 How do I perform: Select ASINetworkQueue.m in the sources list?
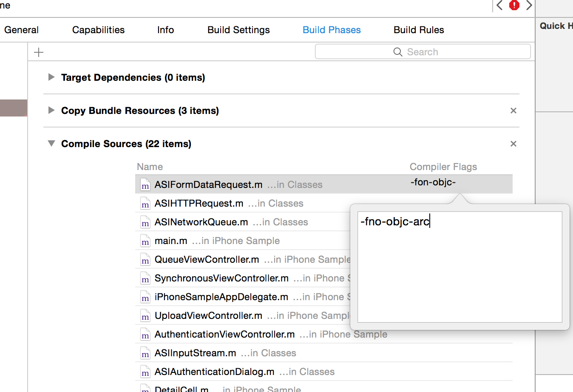pyautogui.click(x=242, y=222)
